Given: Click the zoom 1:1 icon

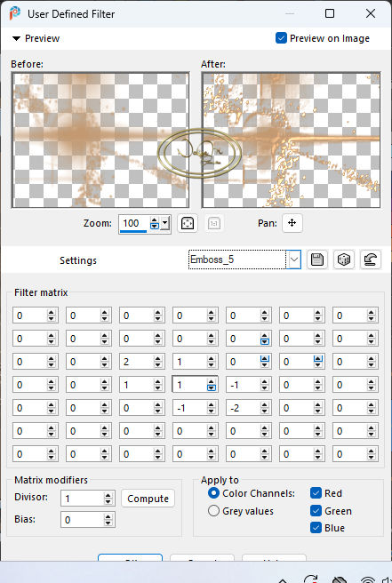Looking at the screenshot, I should (214, 223).
